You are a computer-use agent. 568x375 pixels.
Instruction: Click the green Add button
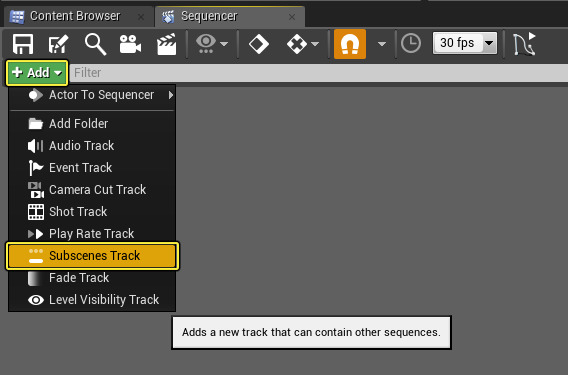pyautogui.click(x=37, y=73)
